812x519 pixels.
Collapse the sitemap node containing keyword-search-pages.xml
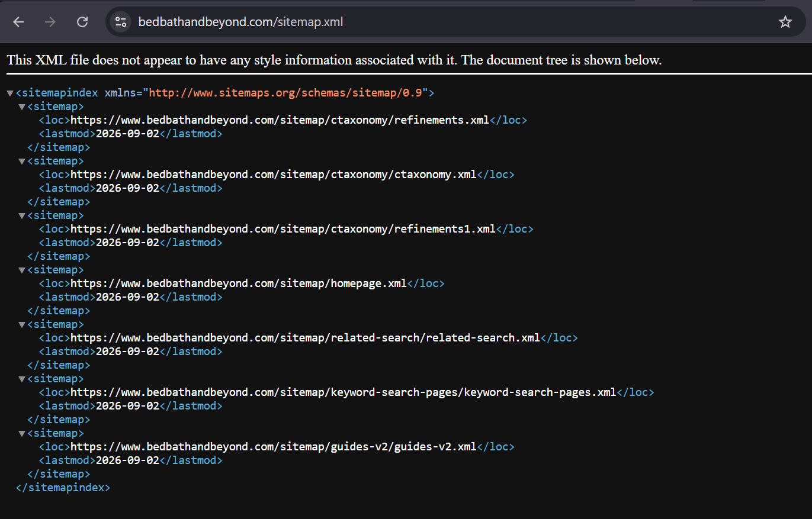pyautogui.click(x=22, y=379)
